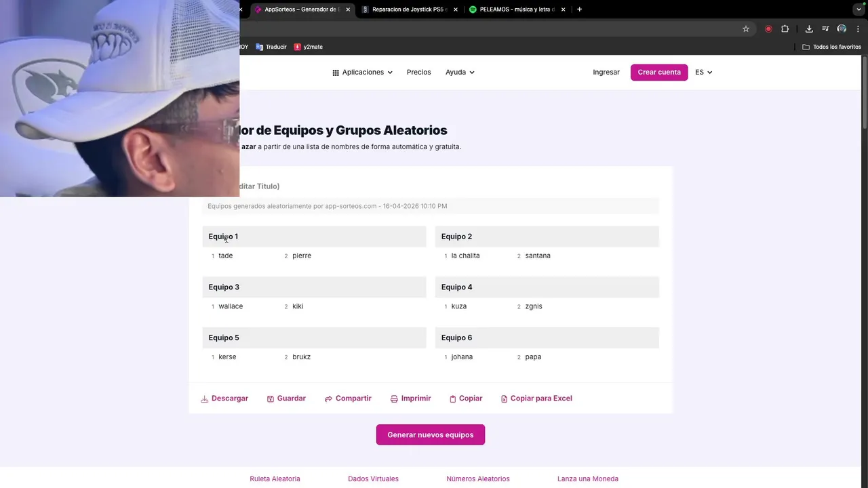Viewport: 868px width, 488px height.
Task: Bookmark this page with the star icon
Action: coord(746,29)
